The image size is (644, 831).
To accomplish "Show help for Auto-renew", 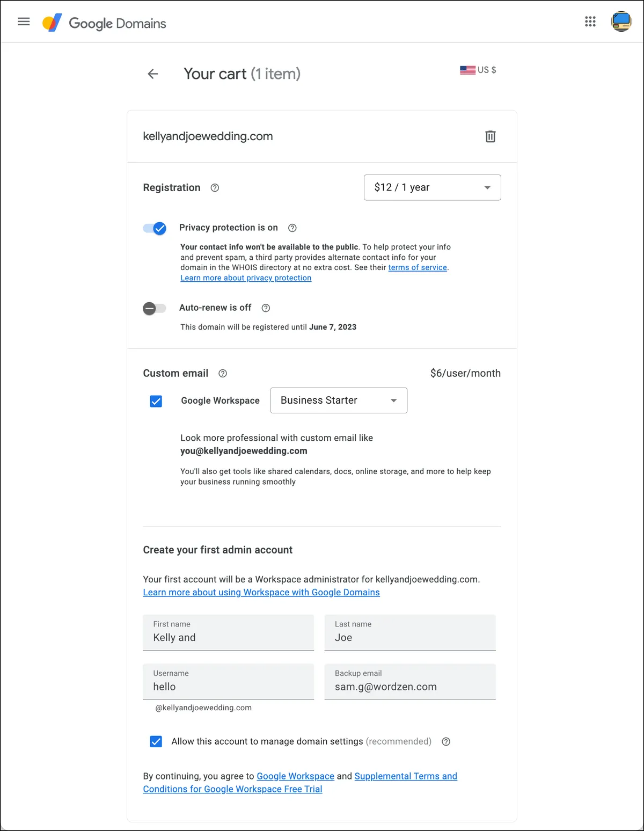I will [266, 308].
